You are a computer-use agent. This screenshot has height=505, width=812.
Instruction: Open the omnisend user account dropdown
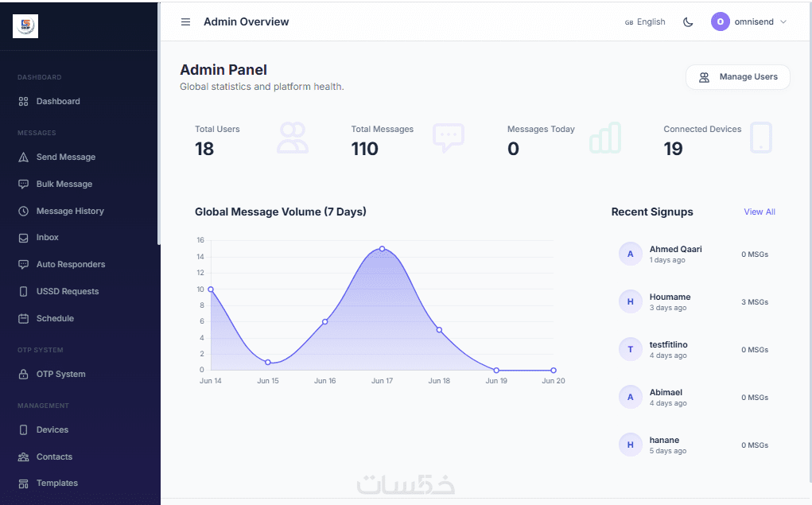pyautogui.click(x=749, y=21)
